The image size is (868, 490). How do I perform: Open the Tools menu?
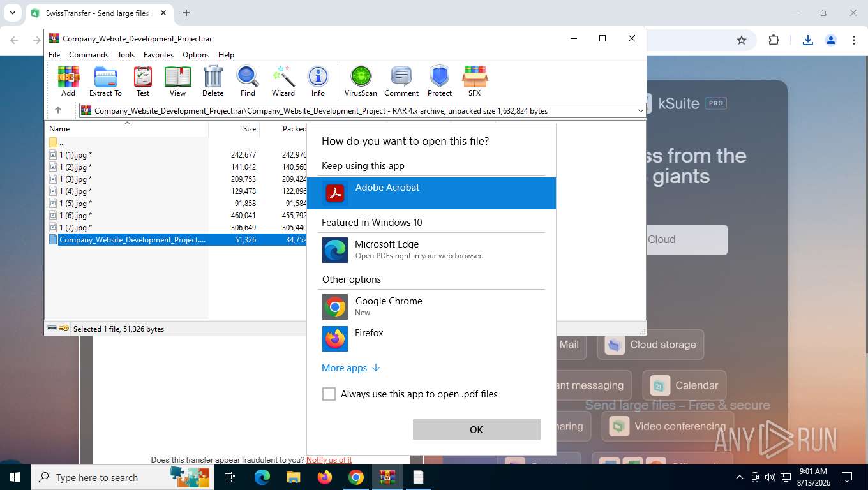(x=126, y=55)
